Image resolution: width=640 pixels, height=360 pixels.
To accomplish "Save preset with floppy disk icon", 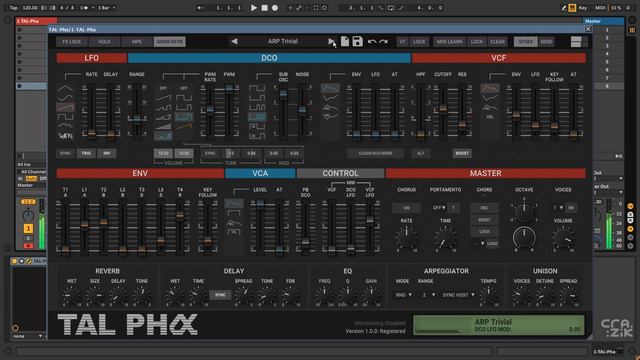I will click(x=358, y=41).
